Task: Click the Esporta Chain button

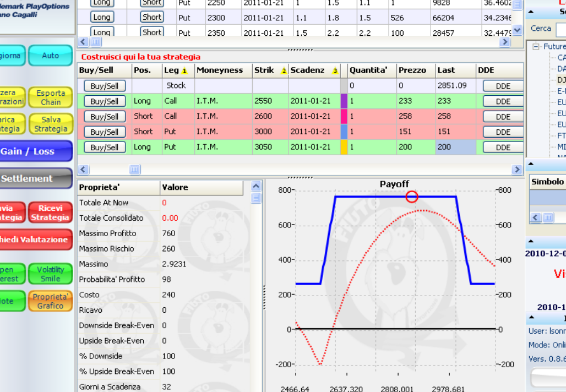Action: pos(51,97)
